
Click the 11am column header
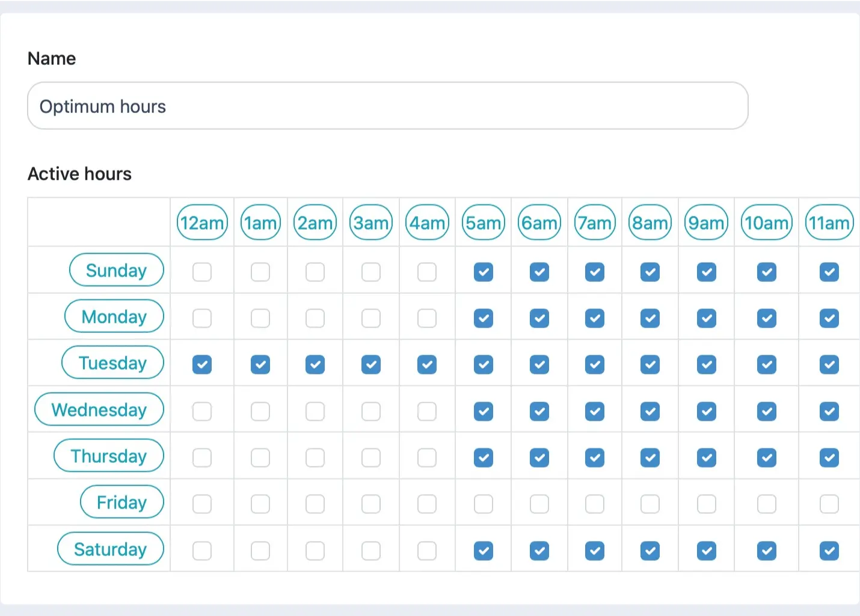coord(829,222)
